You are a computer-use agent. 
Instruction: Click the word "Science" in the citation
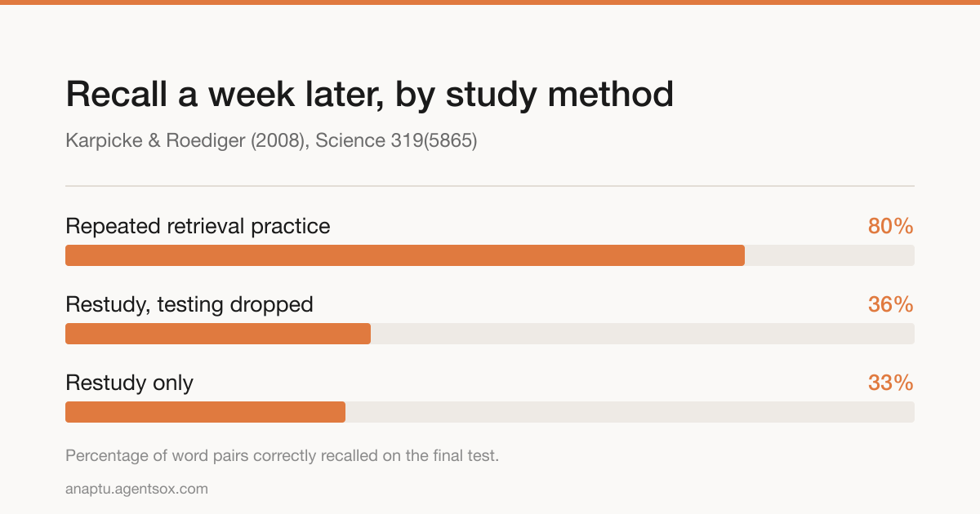click(x=349, y=140)
